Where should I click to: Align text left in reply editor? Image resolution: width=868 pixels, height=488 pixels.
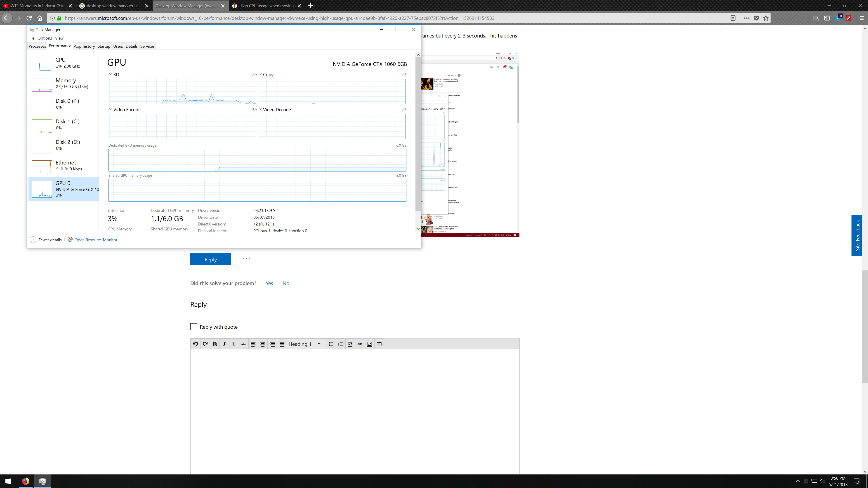coord(253,344)
